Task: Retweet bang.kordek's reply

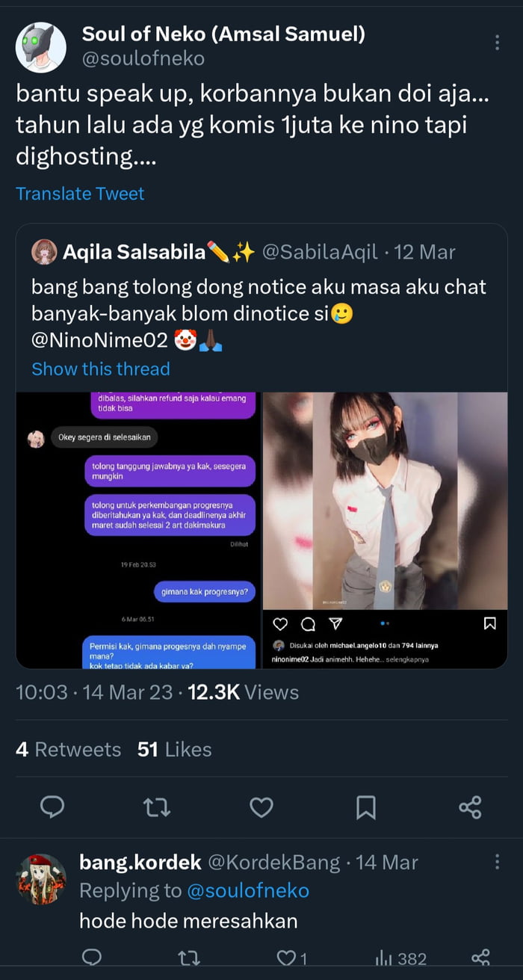Action: (188, 958)
